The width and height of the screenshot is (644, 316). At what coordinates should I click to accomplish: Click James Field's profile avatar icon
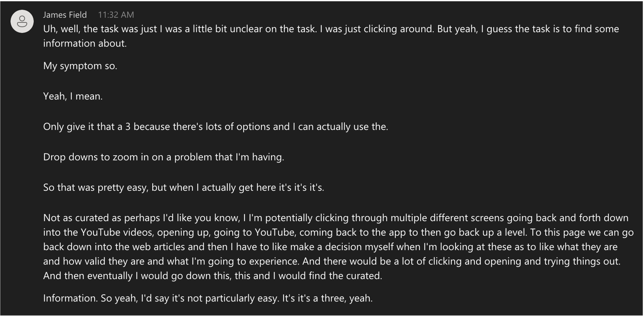[22, 21]
